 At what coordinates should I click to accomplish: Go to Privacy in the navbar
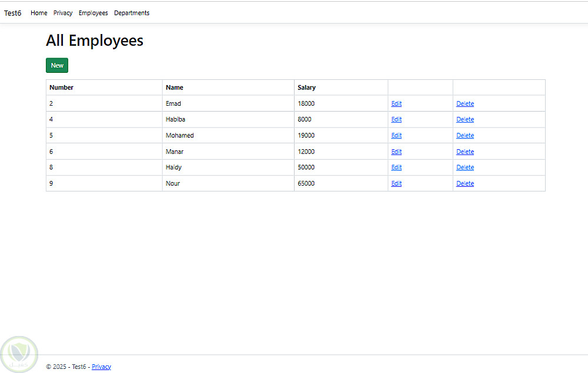coord(63,13)
